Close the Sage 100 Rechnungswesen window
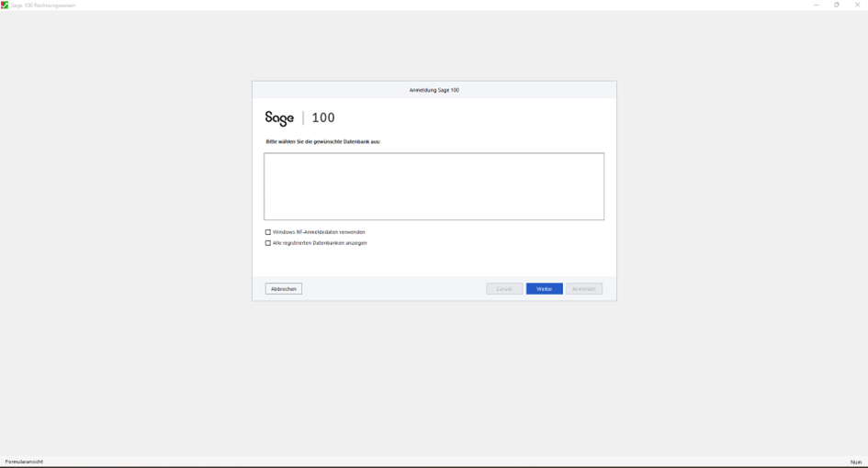The width and height of the screenshot is (868, 468). 858,5
